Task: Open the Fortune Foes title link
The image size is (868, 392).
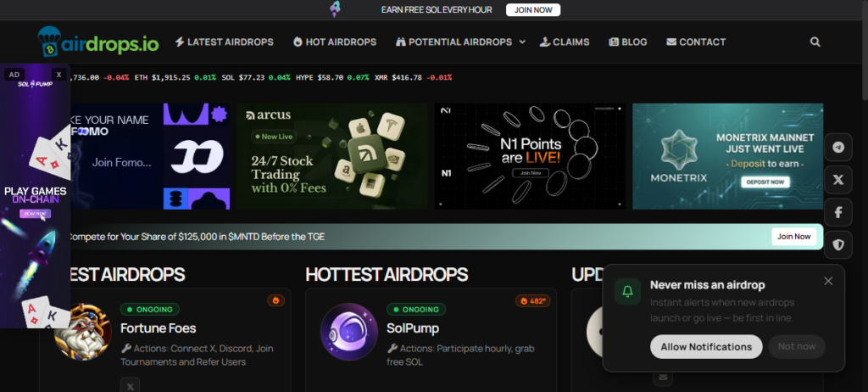Action: click(x=159, y=328)
